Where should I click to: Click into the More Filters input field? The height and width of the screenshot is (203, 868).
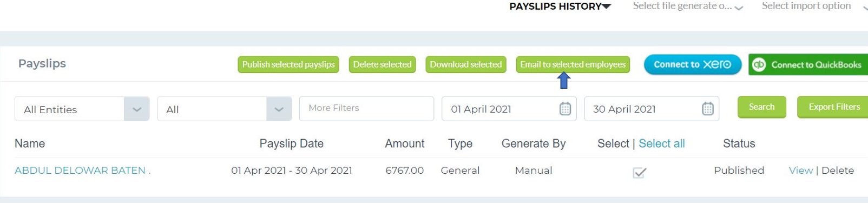[x=366, y=108]
